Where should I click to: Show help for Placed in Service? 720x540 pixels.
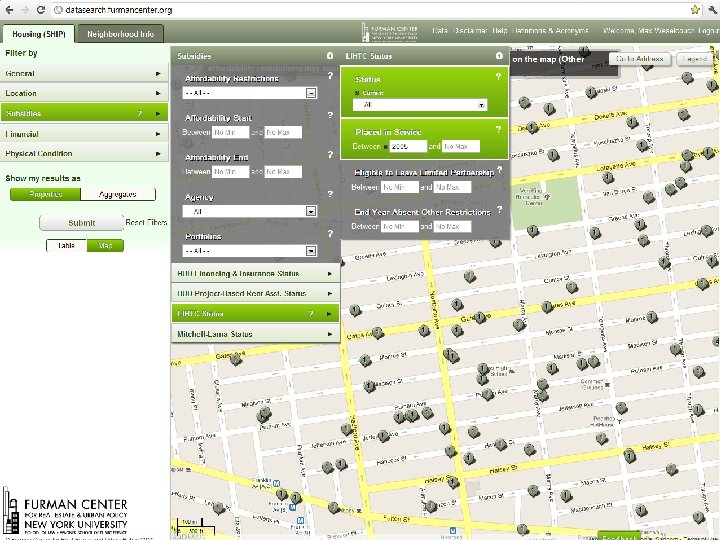click(x=498, y=130)
